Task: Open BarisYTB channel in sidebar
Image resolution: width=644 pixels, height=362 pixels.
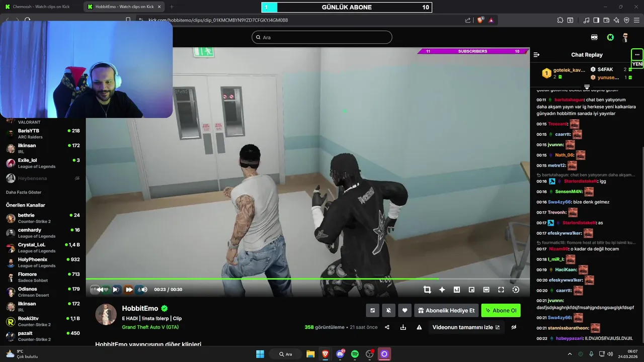Action: (x=43, y=134)
